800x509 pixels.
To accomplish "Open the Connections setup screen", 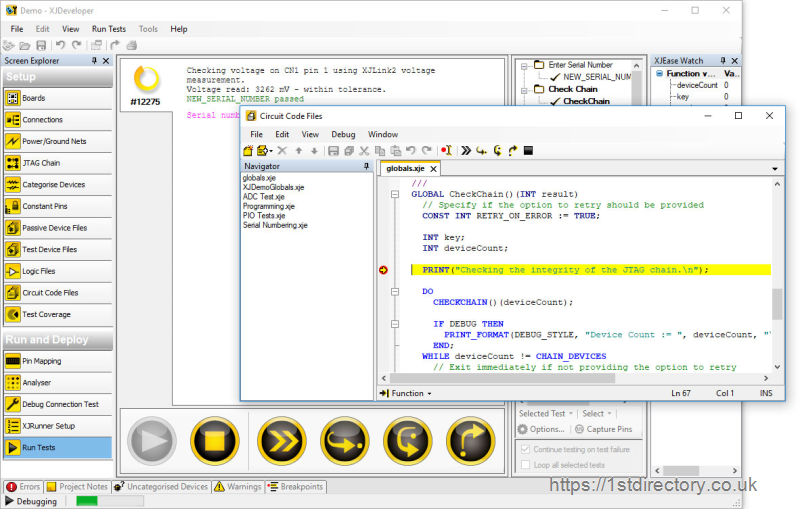I will (58, 120).
